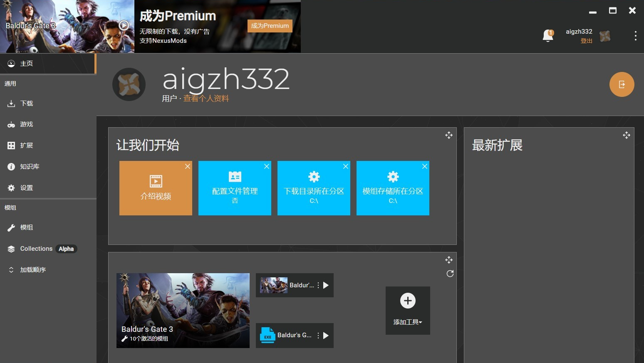Refresh the tools dashlet
644x363 pixels.
pyautogui.click(x=450, y=274)
